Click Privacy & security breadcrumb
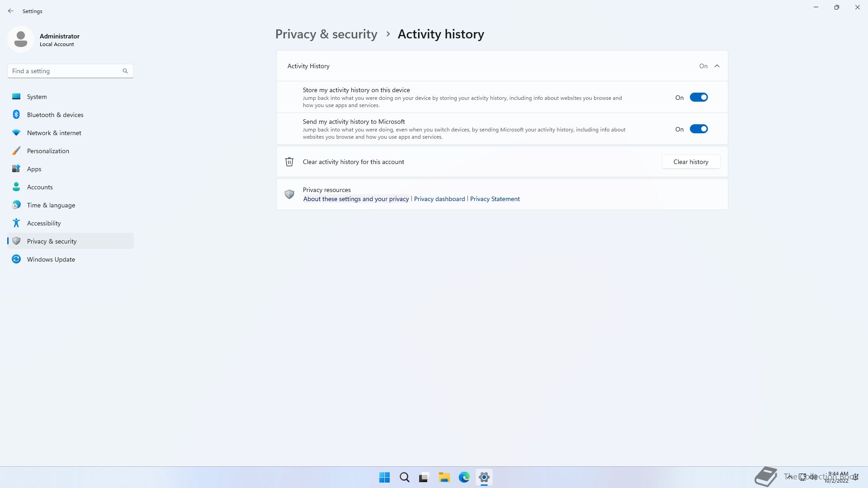 pos(326,34)
